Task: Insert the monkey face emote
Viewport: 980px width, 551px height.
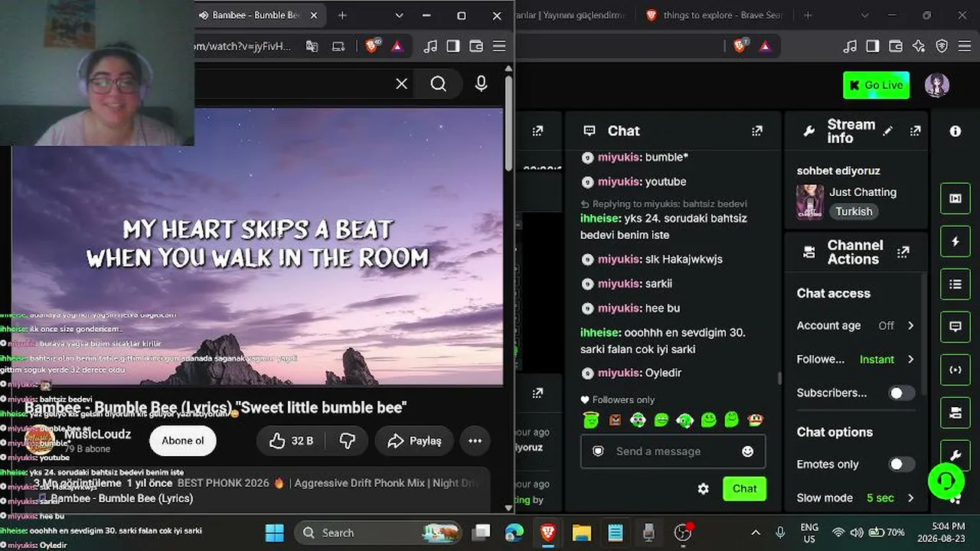Action: [756, 419]
